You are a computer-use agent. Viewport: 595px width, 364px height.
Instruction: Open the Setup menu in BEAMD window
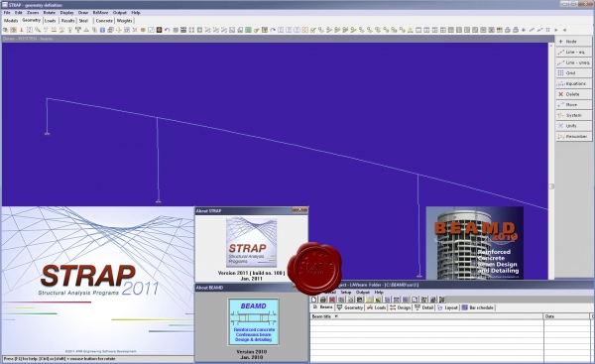[x=346, y=293]
